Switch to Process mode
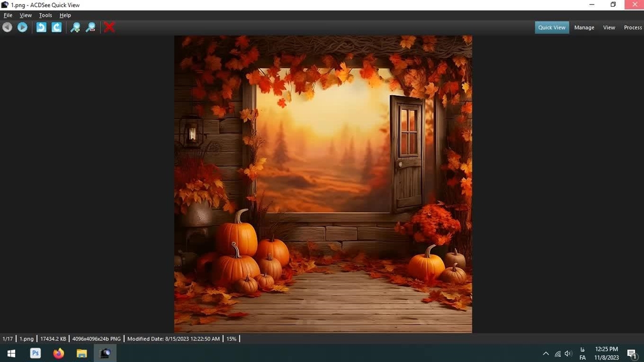This screenshot has height=362, width=644. coord(632,28)
